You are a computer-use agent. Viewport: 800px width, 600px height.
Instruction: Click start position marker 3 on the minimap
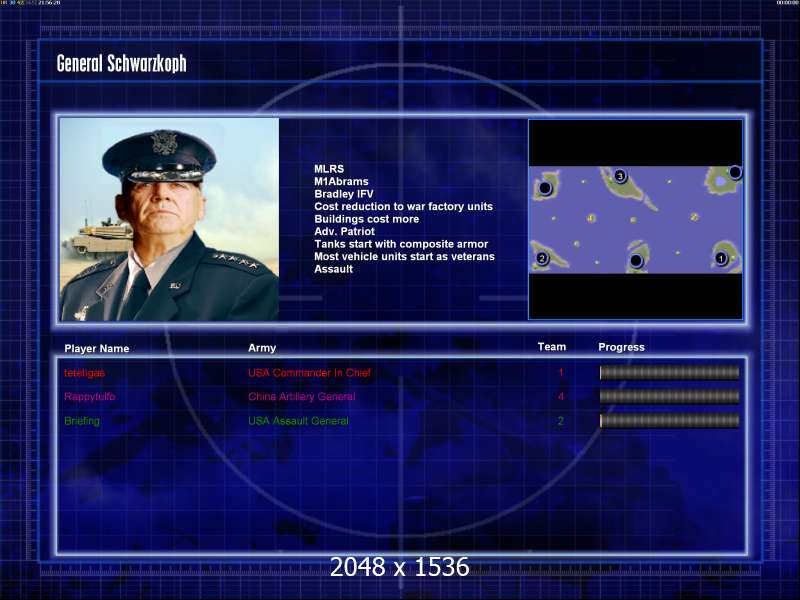[x=620, y=177]
